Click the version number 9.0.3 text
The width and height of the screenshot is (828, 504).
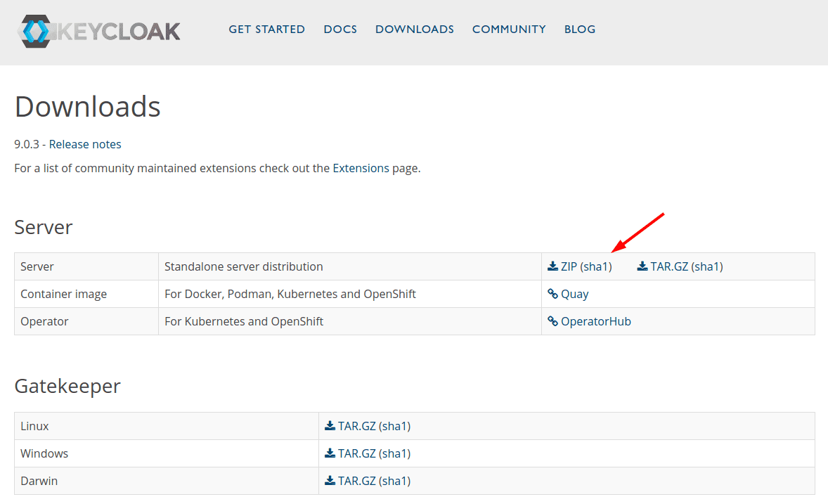[27, 144]
